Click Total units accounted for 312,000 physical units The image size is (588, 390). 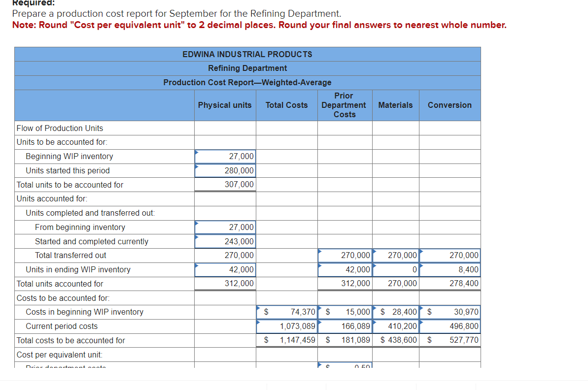(x=239, y=284)
